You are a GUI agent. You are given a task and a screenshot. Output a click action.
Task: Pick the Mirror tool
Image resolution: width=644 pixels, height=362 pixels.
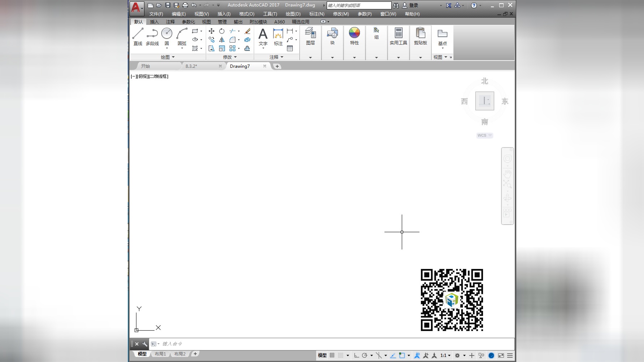(222, 40)
